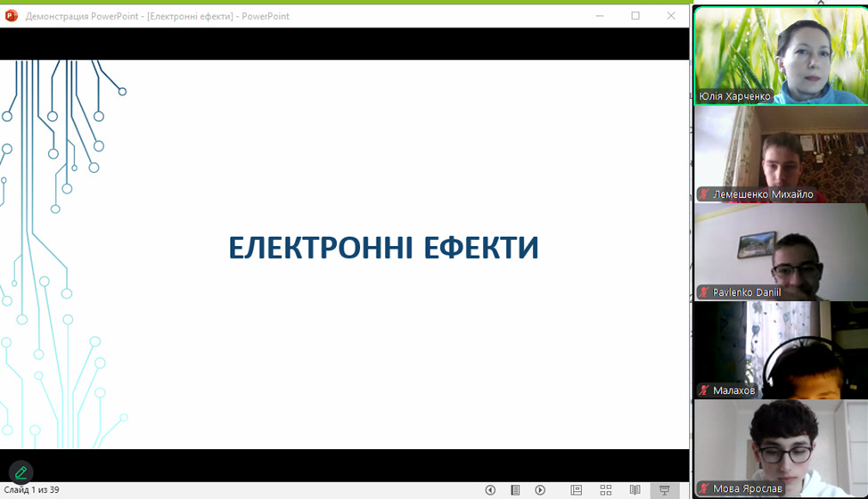The height and width of the screenshot is (499, 868).
Task: Click muted mic icon for Мова Ярослав
Action: 704,488
